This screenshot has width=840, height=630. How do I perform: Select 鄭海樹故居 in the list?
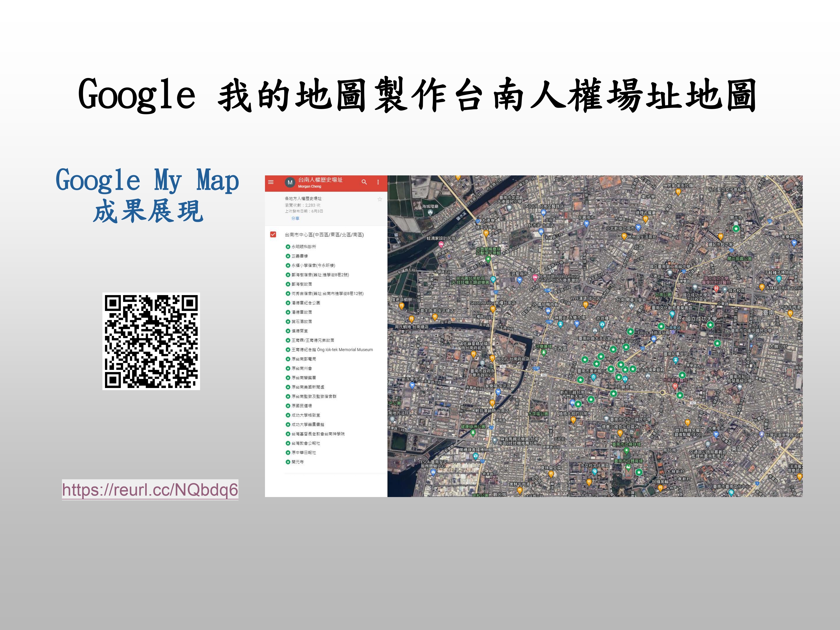(299, 284)
